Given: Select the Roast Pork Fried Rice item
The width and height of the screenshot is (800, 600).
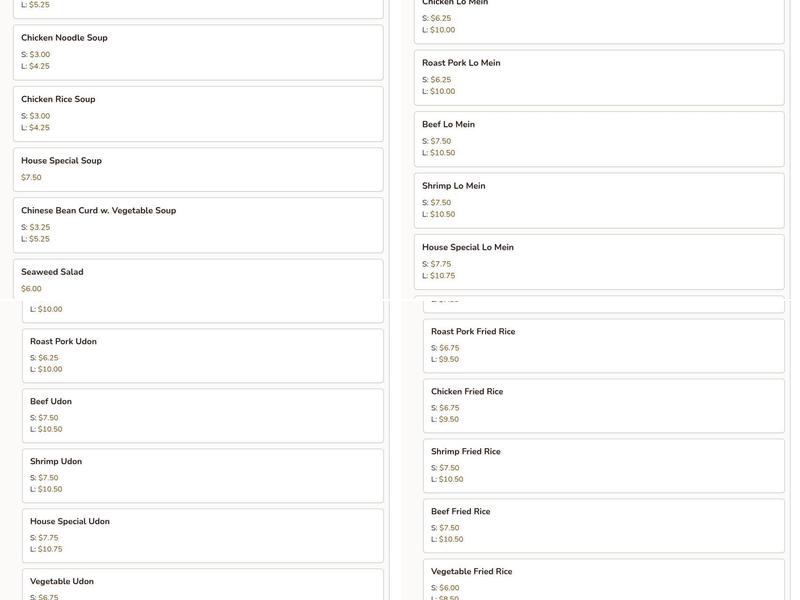Looking at the screenshot, I should pyautogui.click(x=603, y=345).
